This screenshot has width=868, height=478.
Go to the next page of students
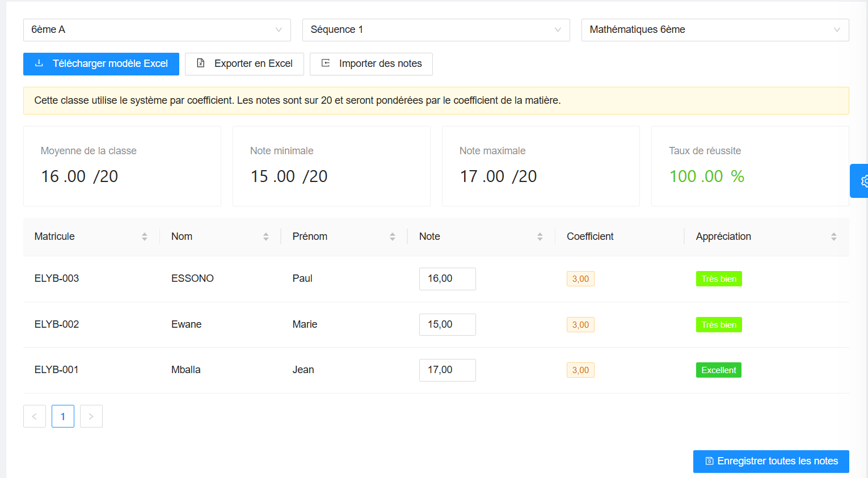tap(91, 416)
